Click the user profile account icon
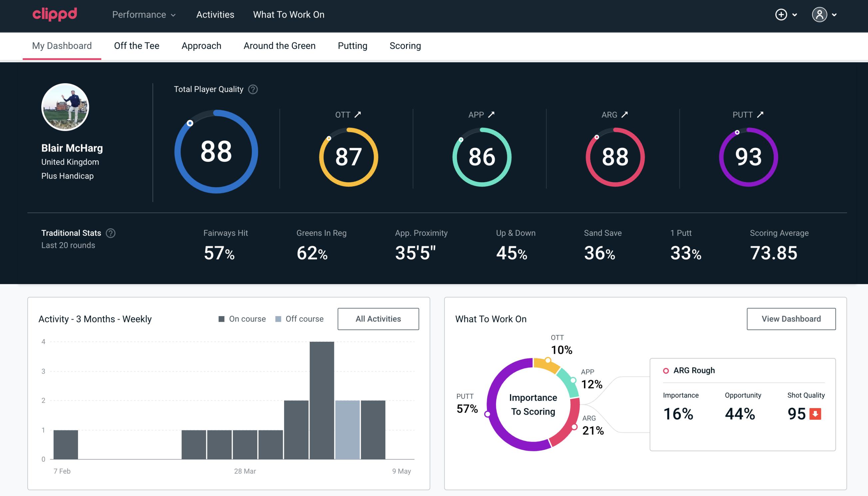 tap(820, 15)
